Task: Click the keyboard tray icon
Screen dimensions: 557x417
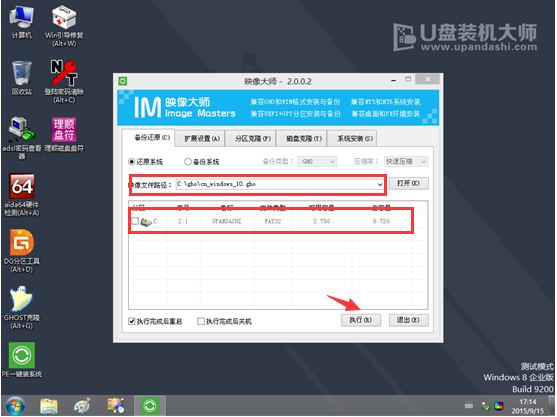Action: pyautogui.click(x=469, y=405)
